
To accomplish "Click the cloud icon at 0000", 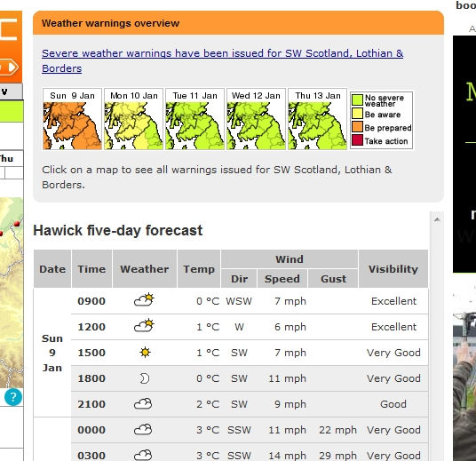I will click(143, 430).
